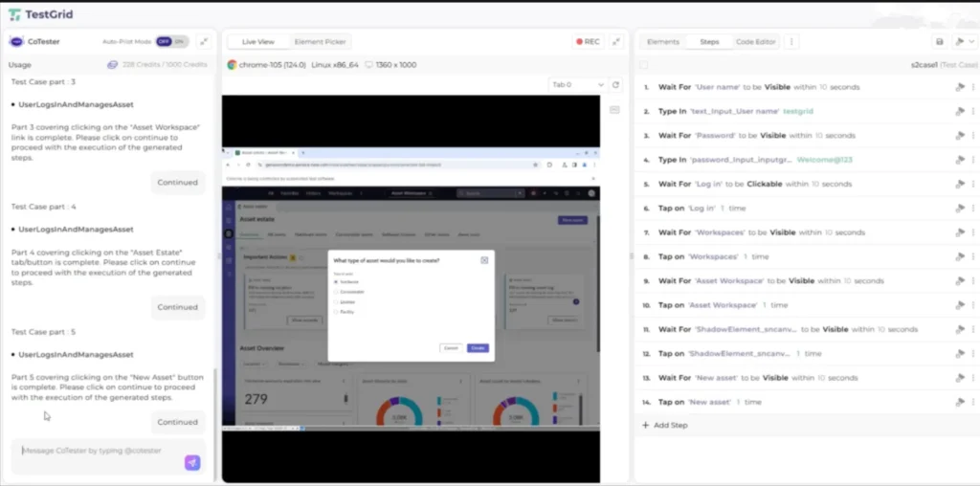The width and height of the screenshot is (980, 486).
Task: Switch to the Element Picker tab
Action: [x=321, y=42]
